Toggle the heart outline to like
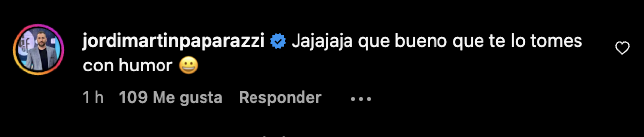Image resolution: width=644 pixels, height=137 pixels. [622, 48]
